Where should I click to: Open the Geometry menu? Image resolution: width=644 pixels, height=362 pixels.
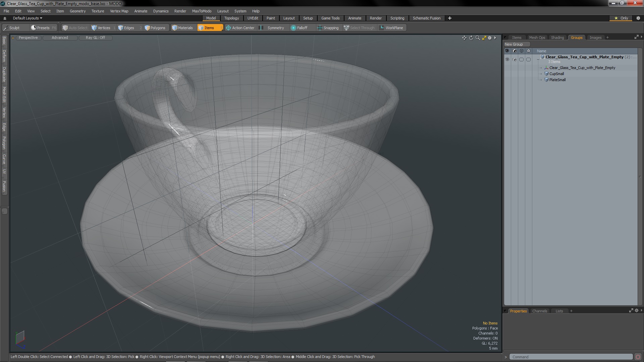coord(77,11)
